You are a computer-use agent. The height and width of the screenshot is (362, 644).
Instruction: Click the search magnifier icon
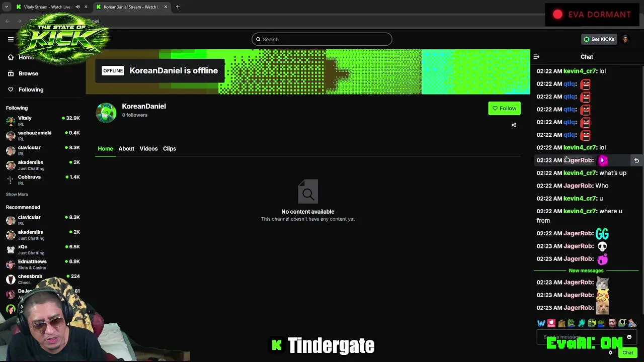click(x=258, y=39)
